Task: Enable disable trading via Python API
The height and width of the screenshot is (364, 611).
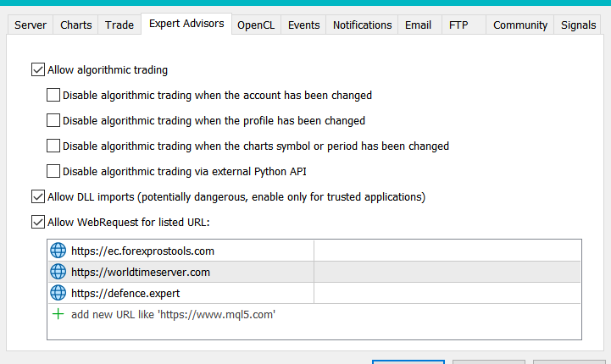Action: (53, 171)
